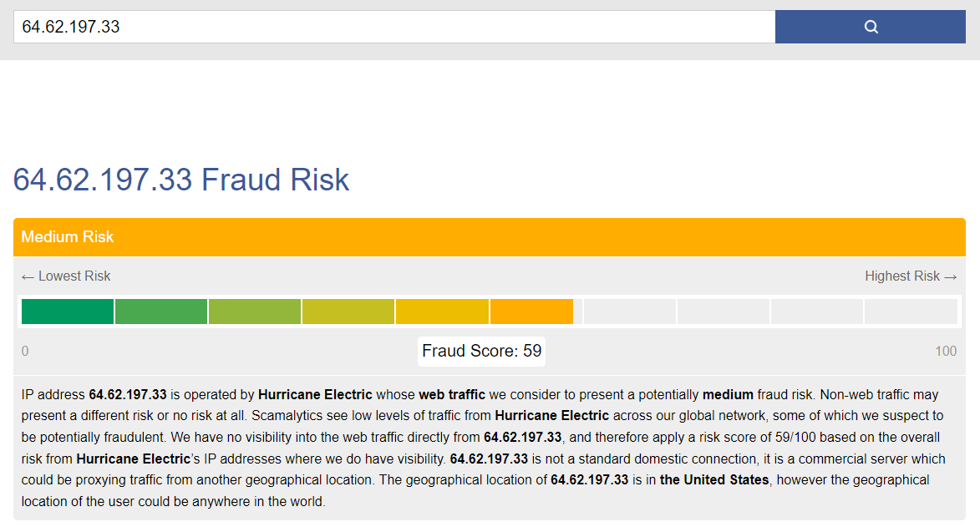Screen dimensions: 980x527
Task: Click the Lowest Risk arrow label
Action: pos(66,276)
